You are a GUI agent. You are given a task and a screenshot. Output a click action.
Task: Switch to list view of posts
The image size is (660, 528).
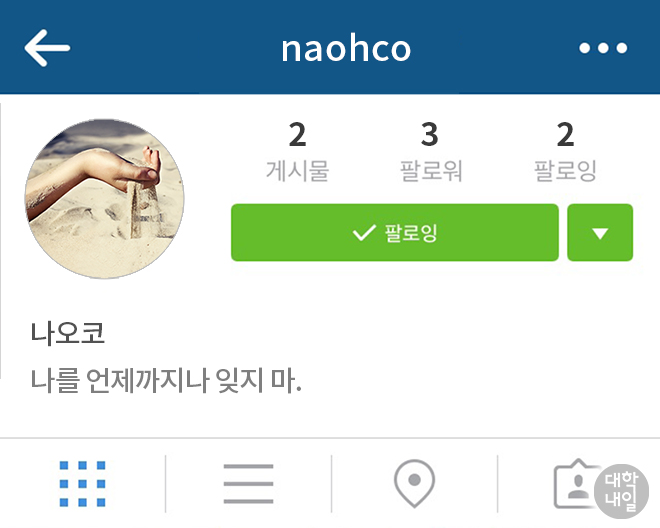click(x=248, y=483)
